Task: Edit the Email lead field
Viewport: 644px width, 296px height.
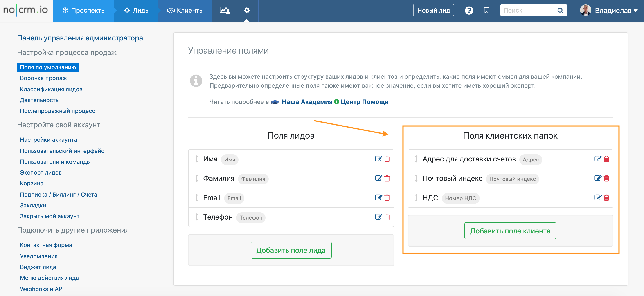Action: click(x=378, y=197)
